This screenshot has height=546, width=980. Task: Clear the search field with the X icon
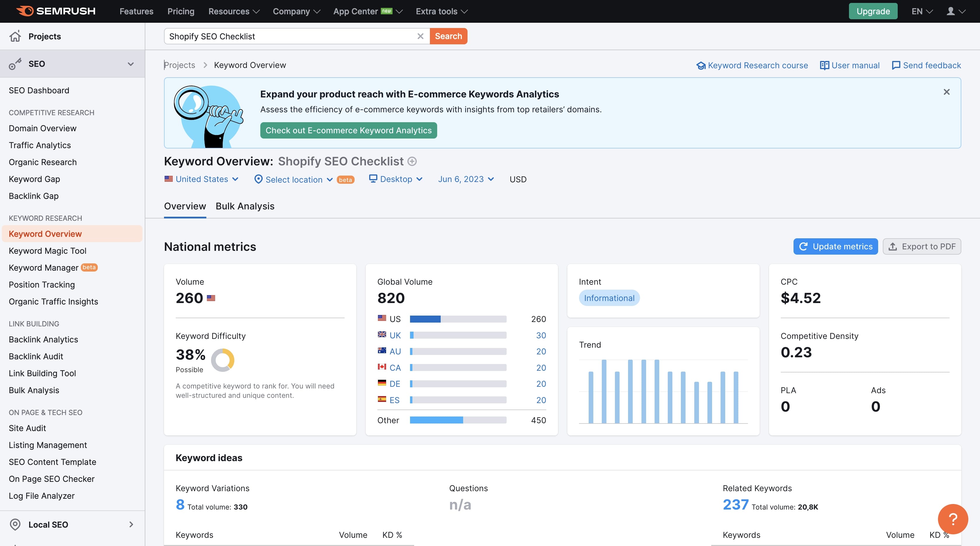(420, 36)
